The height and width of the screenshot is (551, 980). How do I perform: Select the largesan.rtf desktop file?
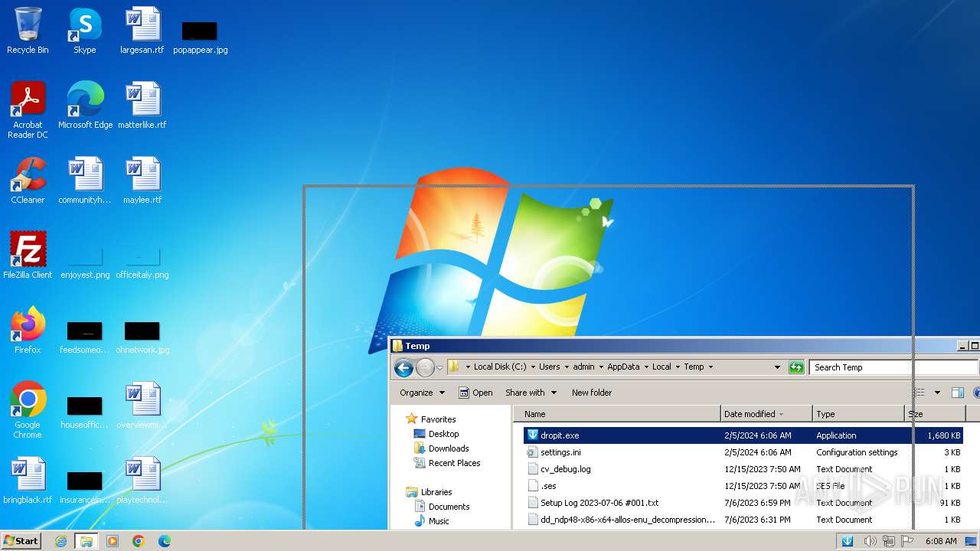point(142,31)
